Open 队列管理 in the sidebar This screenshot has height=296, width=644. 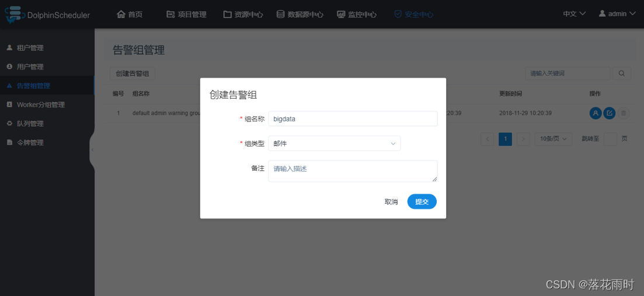47,123
